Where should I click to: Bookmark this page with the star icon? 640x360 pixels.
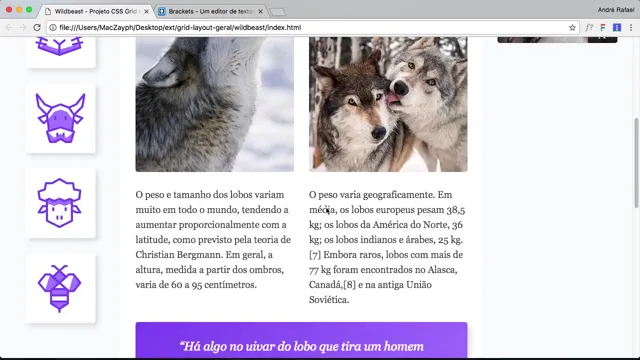tap(572, 28)
